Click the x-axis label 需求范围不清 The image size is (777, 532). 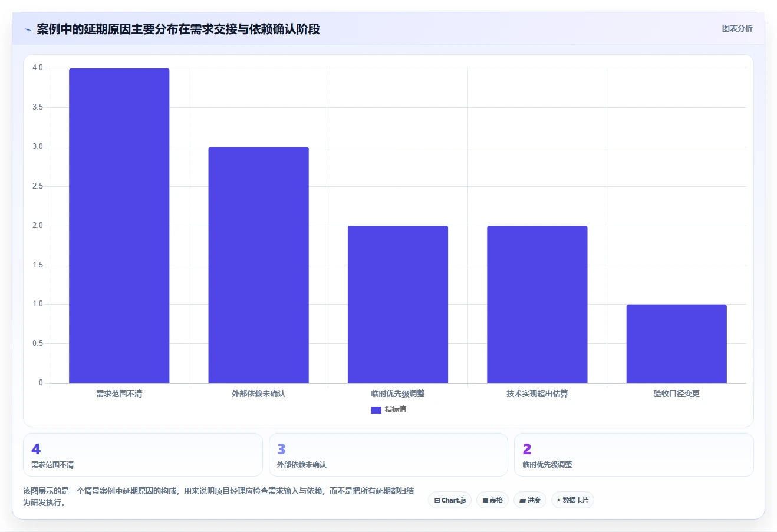119,394
